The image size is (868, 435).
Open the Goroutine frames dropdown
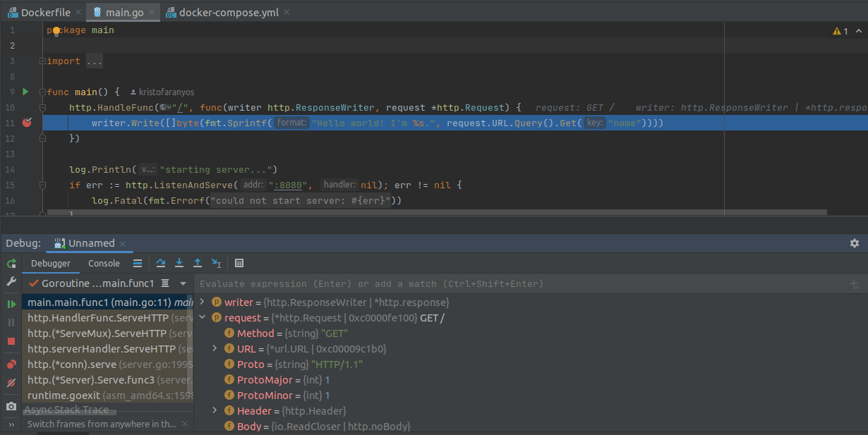(182, 283)
